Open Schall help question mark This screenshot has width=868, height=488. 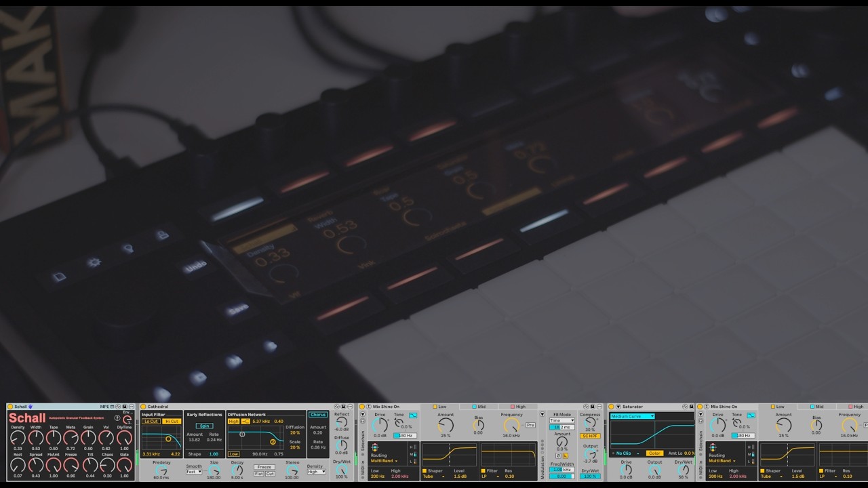(117, 418)
